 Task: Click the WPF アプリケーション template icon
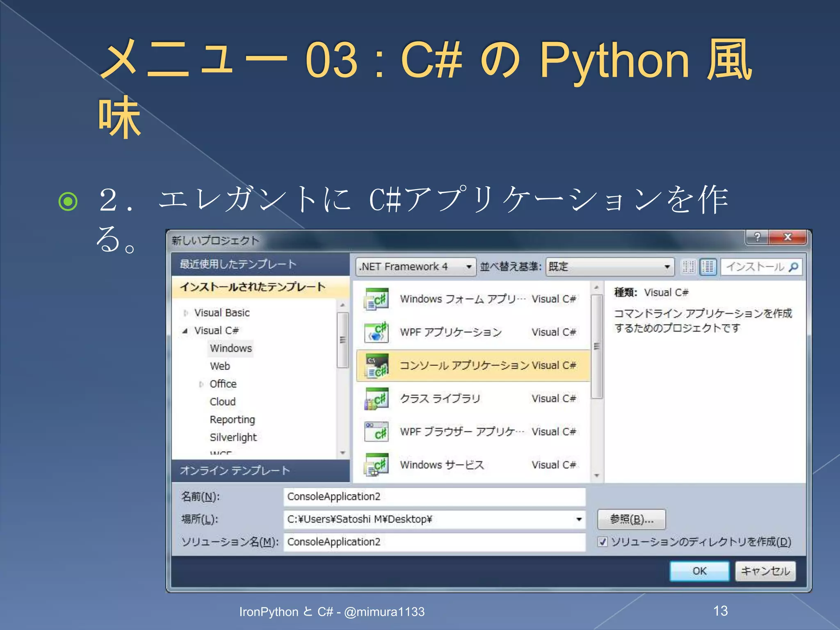(376, 332)
